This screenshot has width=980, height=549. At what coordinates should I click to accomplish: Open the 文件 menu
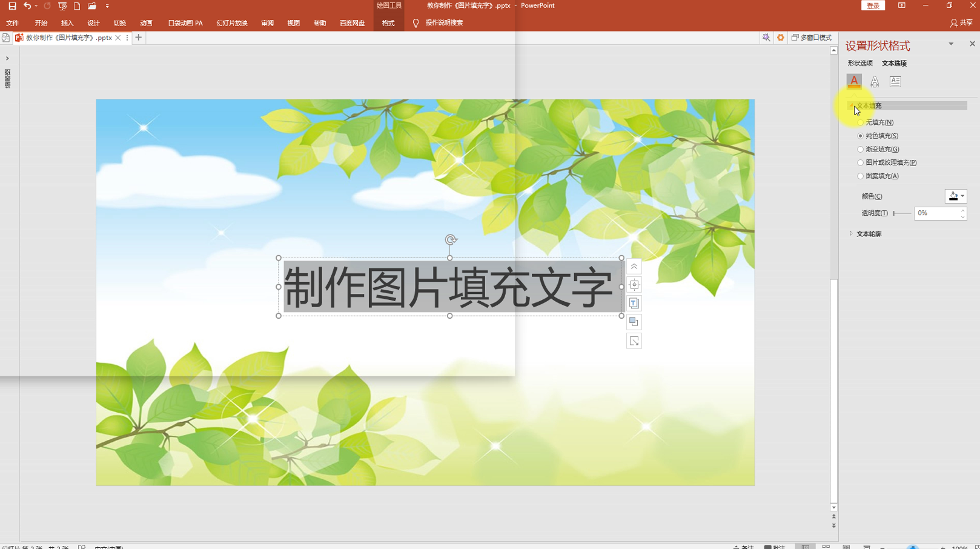coord(13,23)
